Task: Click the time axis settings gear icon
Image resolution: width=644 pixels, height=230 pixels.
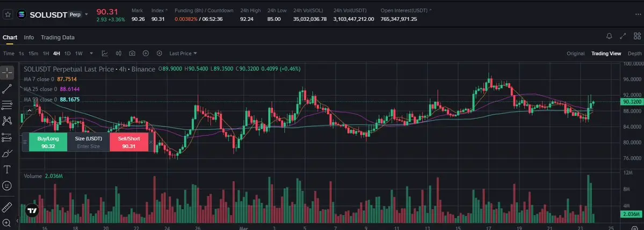Action: click(x=634, y=227)
